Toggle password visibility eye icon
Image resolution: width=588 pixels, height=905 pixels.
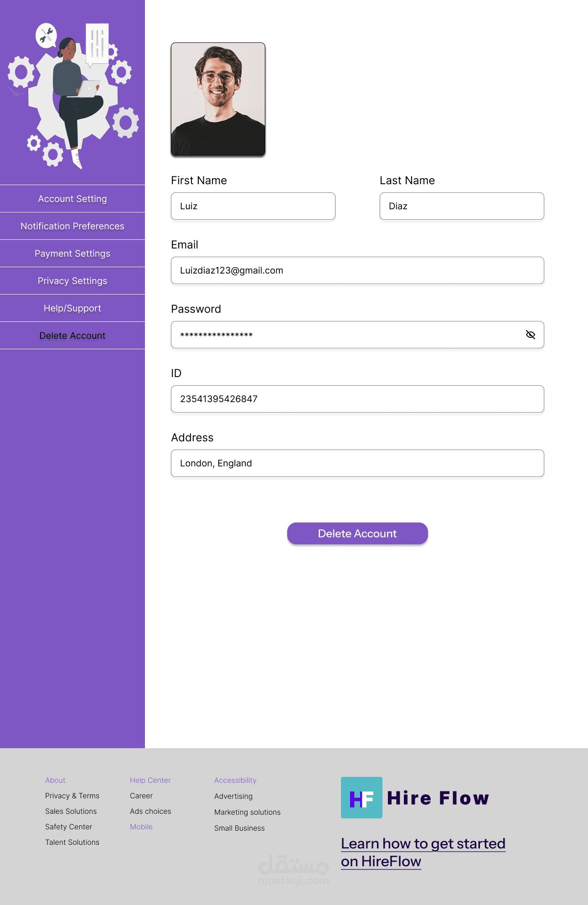[530, 335]
